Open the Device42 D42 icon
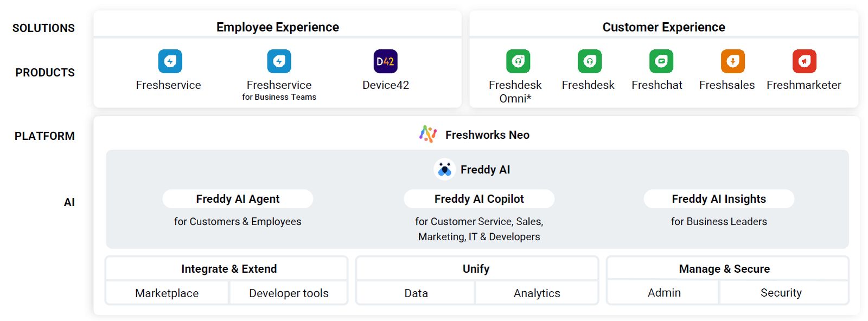This screenshot has height=321, width=868. (386, 61)
